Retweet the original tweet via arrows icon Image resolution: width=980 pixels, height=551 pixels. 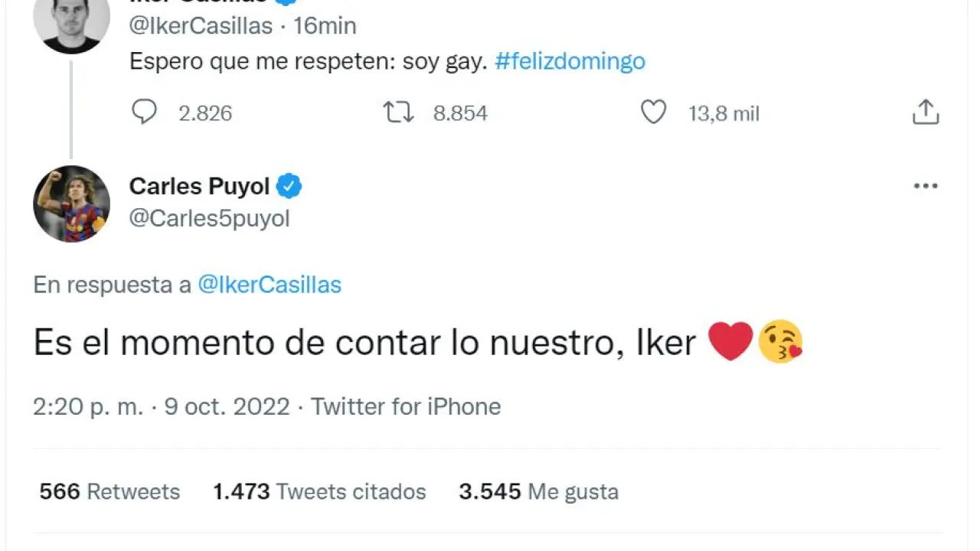[x=398, y=113]
